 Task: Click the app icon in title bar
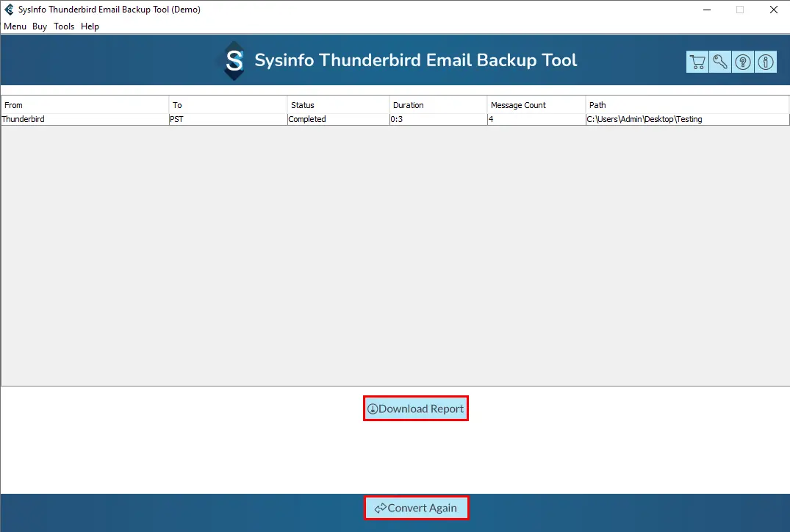(9, 10)
